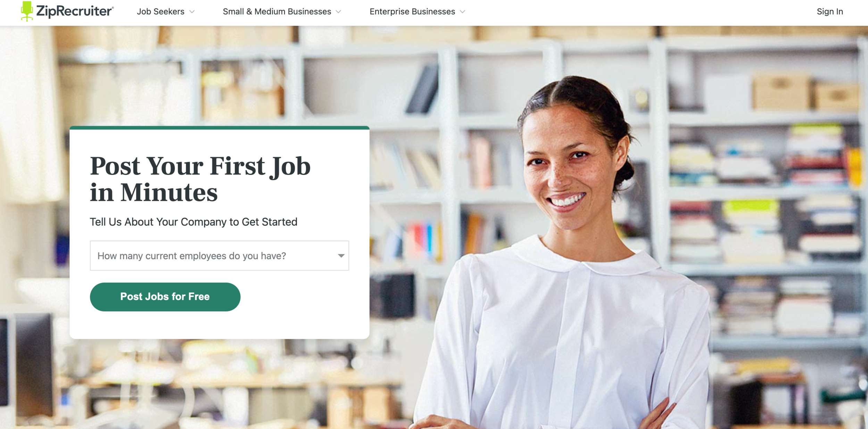Click the green chair logo icon
This screenshot has height=429, width=868.
(x=27, y=11)
